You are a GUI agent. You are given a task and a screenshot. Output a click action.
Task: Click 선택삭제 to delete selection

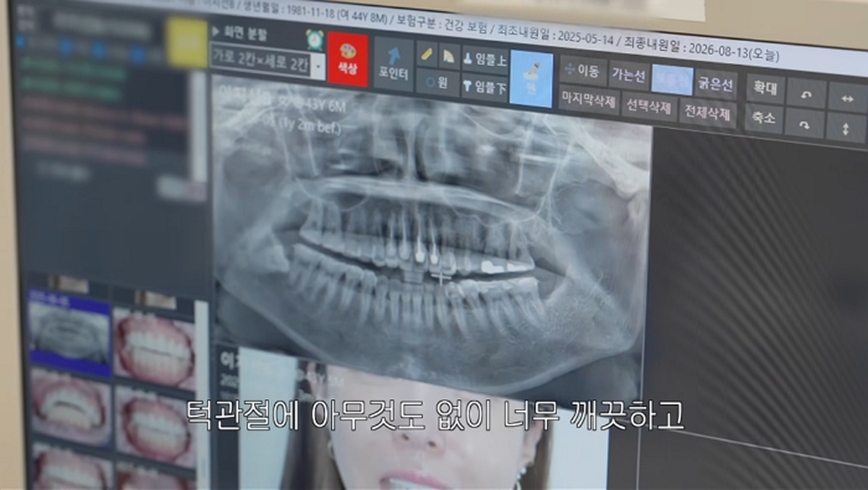click(649, 106)
